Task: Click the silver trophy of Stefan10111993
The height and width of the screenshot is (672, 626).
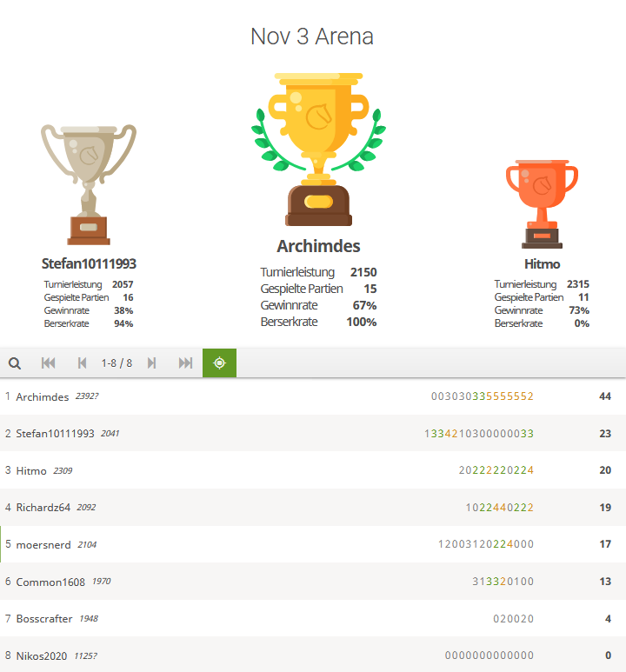Action: click(89, 184)
